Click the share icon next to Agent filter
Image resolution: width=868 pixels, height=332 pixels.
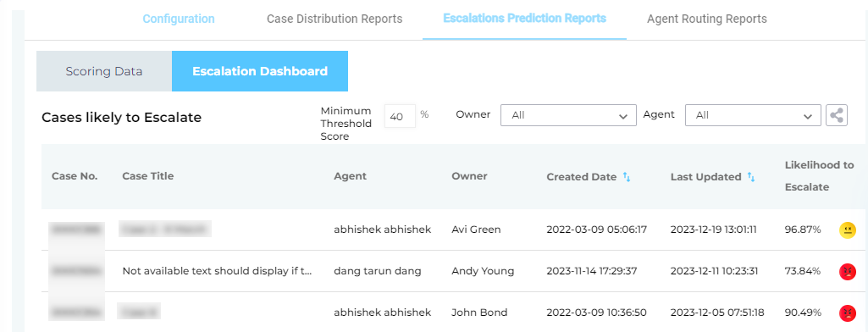point(837,116)
